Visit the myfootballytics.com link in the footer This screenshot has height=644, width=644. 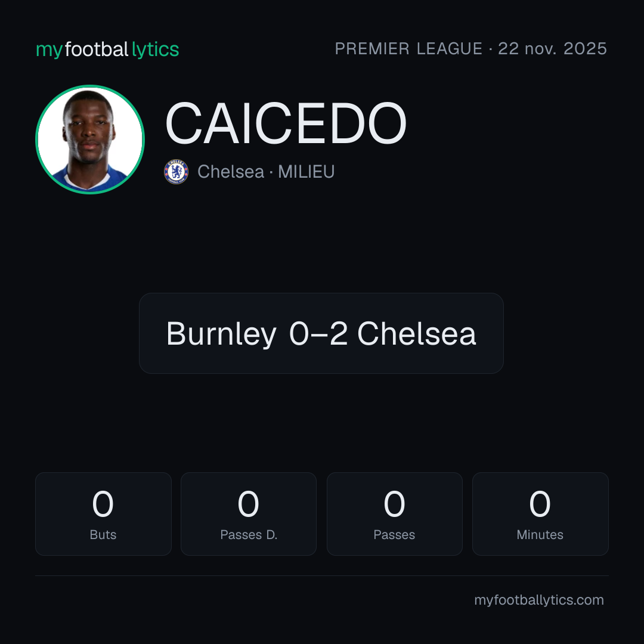pyautogui.click(x=539, y=600)
